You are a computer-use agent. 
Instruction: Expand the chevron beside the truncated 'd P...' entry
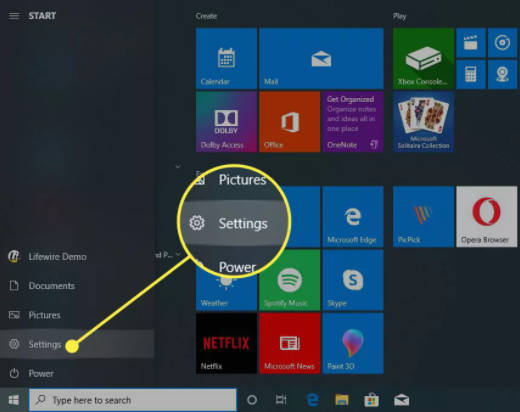178,255
